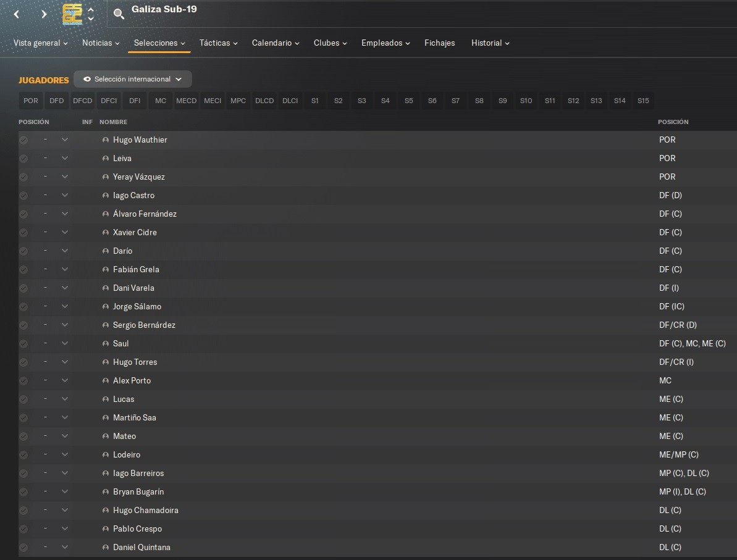Click the player icon beside Dani Varela
This screenshot has width=737, height=560.
tap(105, 288)
